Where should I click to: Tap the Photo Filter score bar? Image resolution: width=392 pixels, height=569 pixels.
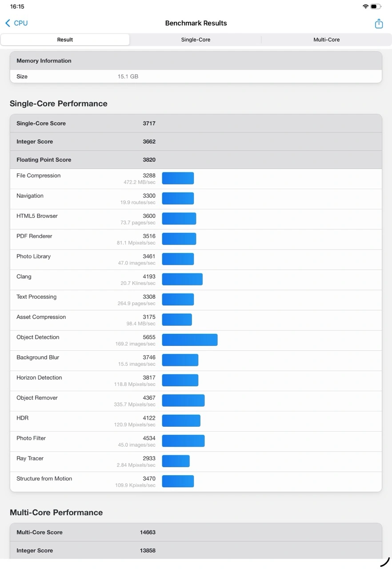tap(183, 441)
